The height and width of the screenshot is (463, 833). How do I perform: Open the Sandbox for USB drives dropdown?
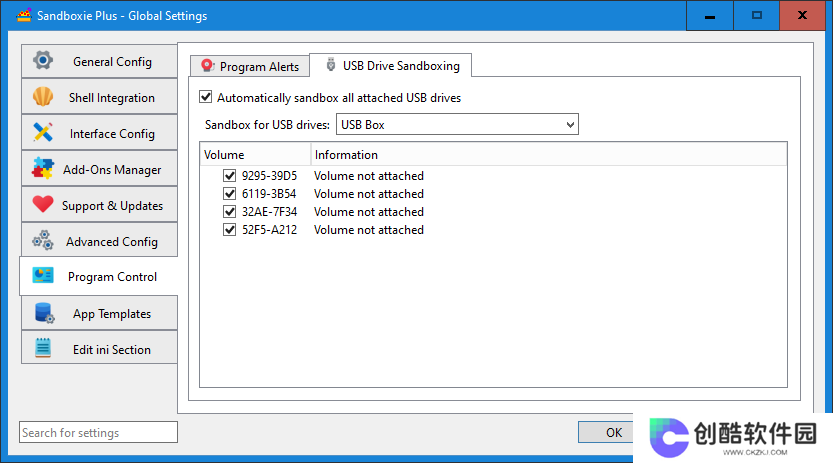point(457,125)
